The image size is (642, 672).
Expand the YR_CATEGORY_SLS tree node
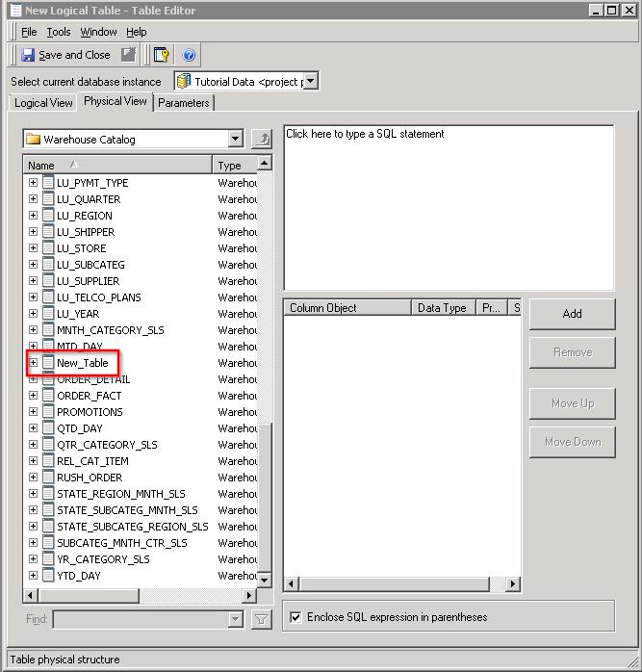point(33,558)
